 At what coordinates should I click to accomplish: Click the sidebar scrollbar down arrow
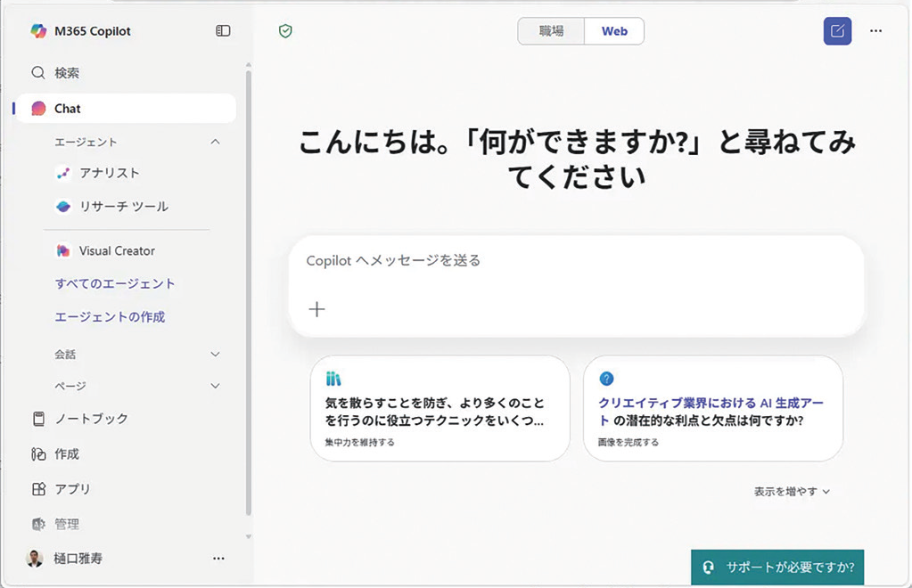tap(249, 537)
